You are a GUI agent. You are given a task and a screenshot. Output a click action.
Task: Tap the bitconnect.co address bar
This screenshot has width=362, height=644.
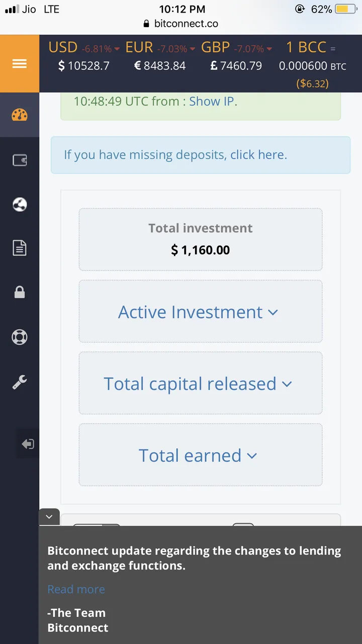click(x=181, y=24)
